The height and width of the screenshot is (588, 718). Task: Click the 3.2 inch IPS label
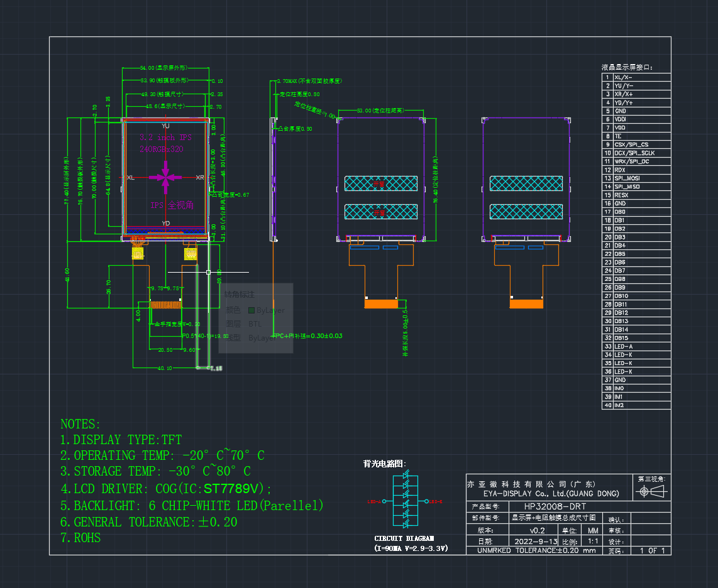click(165, 138)
